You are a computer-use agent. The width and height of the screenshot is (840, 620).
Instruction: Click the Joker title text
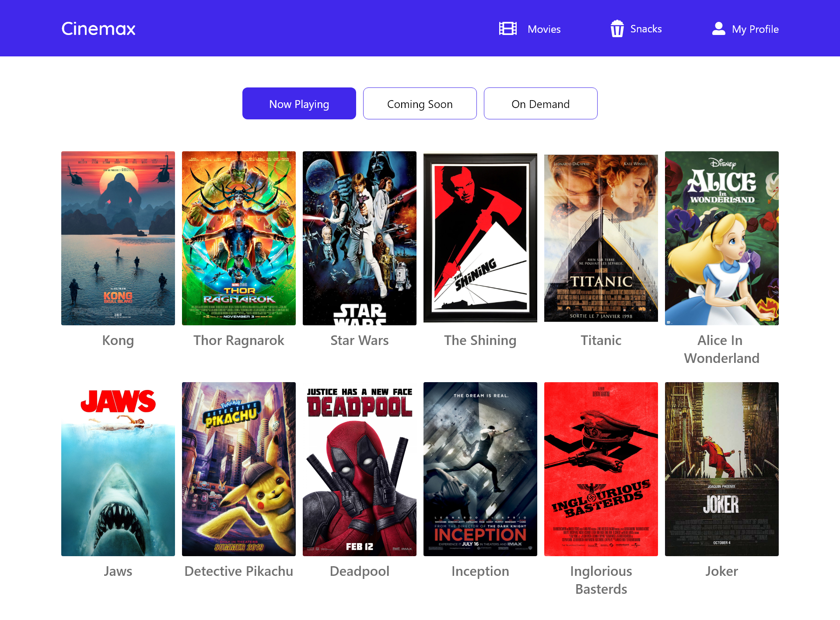point(722,571)
